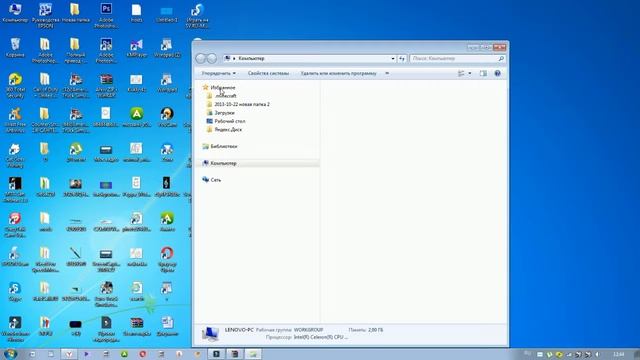Click the green A icon in taskbar
The image size is (640, 360).
coord(124,354)
